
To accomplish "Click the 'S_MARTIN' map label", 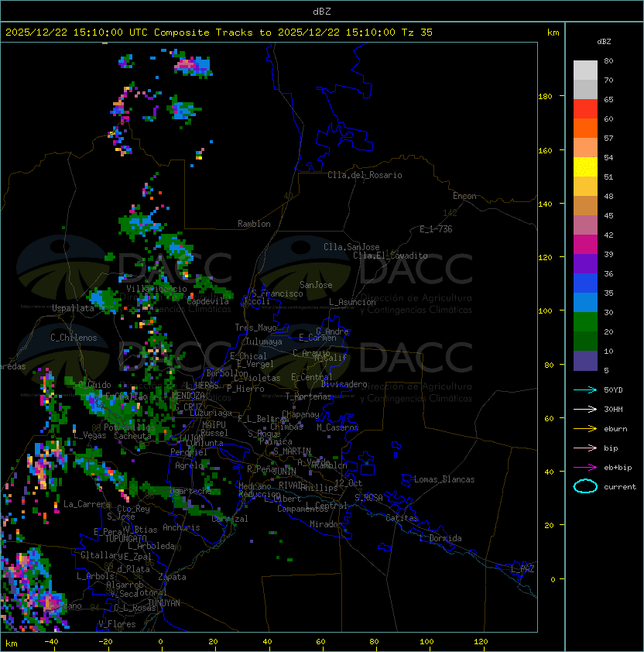I will tap(292, 451).
